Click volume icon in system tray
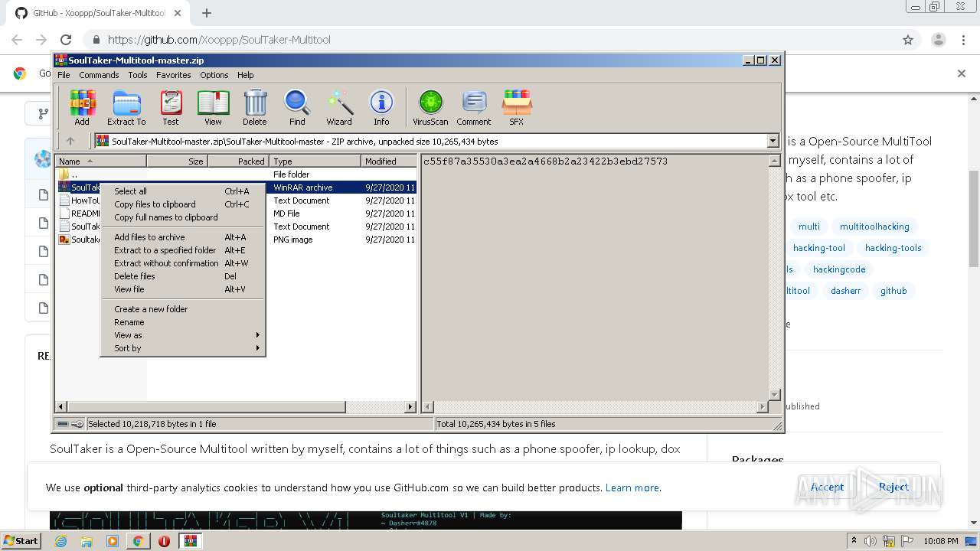Image resolution: width=980 pixels, height=551 pixels. point(871,541)
